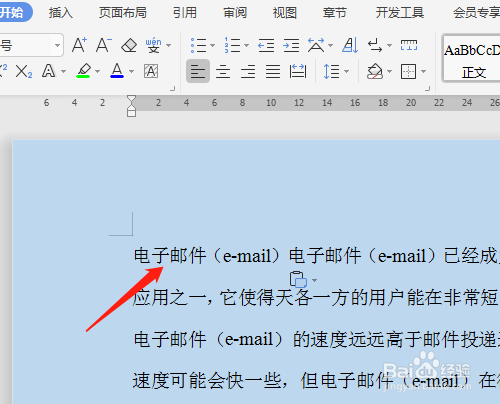Toggle center alignment
The width and height of the screenshot is (500, 404).
[223, 71]
